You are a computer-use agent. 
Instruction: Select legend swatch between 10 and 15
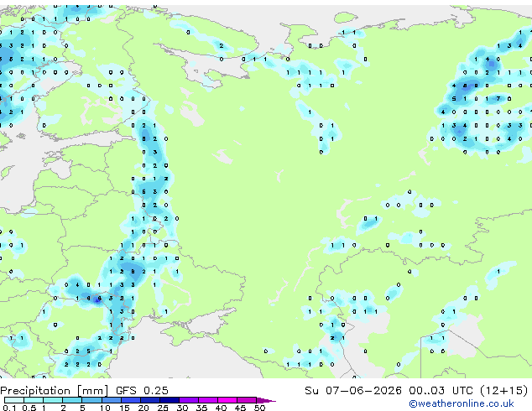point(112,400)
